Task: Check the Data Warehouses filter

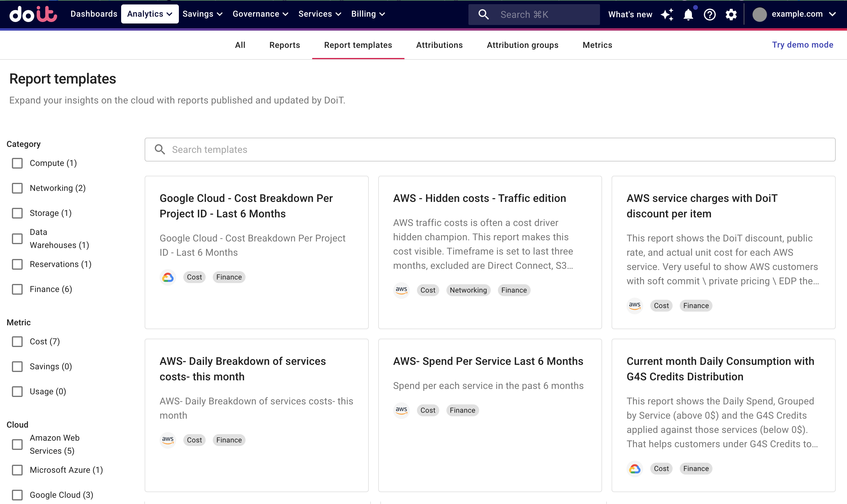Action: tap(17, 238)
